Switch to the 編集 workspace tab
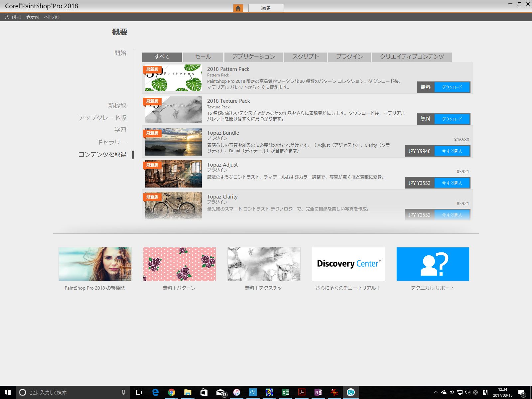The height and width of the screenshot is (399, 532). pos(266,8)
